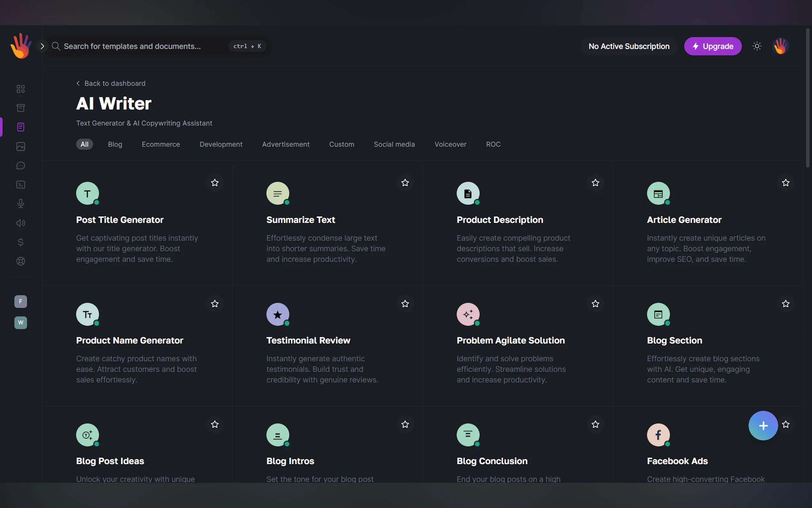Open the microphone speech-to-text sidebar icon
This screenshot has height=508, width=812.
point(20,203)
